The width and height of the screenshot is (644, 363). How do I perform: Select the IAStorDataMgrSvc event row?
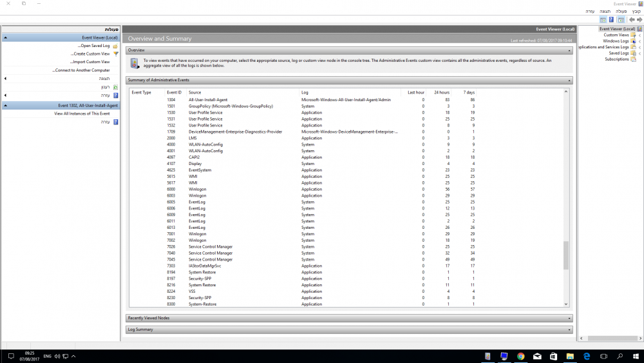[x=304, y=266]
